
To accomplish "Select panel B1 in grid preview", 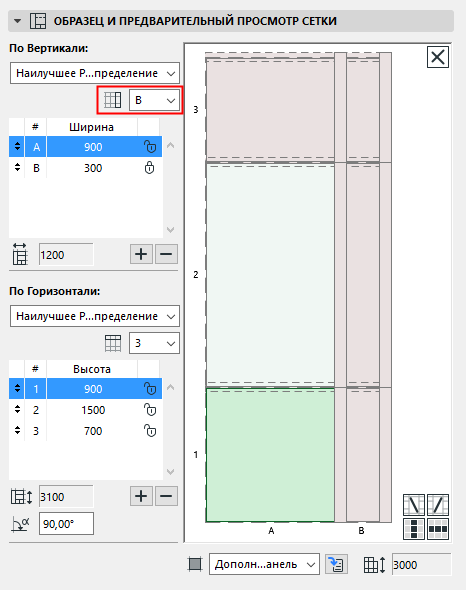I will pos(362,455).
